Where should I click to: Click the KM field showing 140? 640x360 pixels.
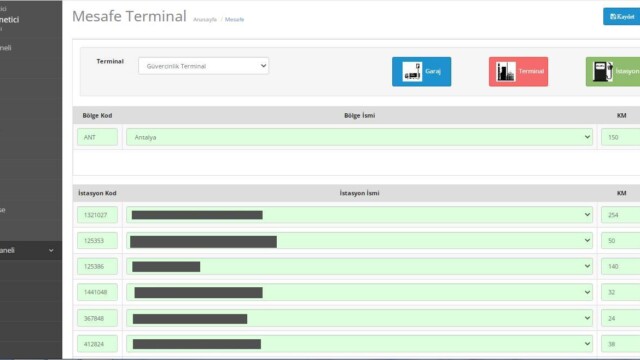point(620,267)
